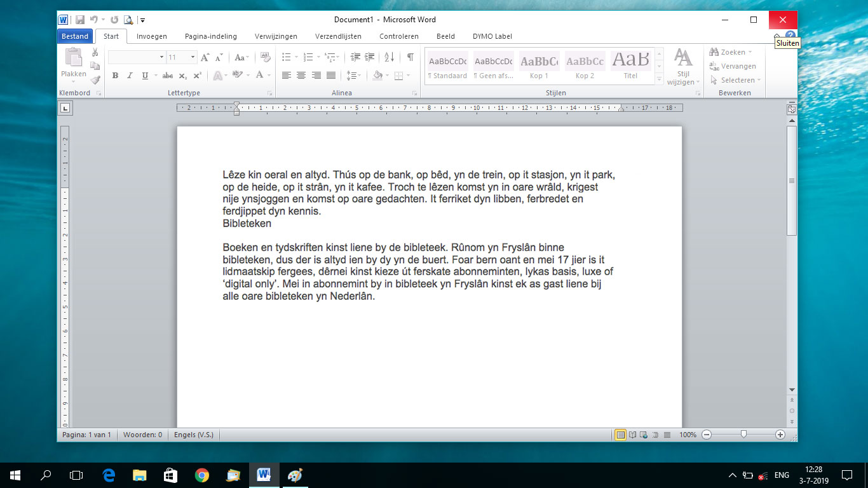Open Chrome from the taskbar

(x=202, y=475)
